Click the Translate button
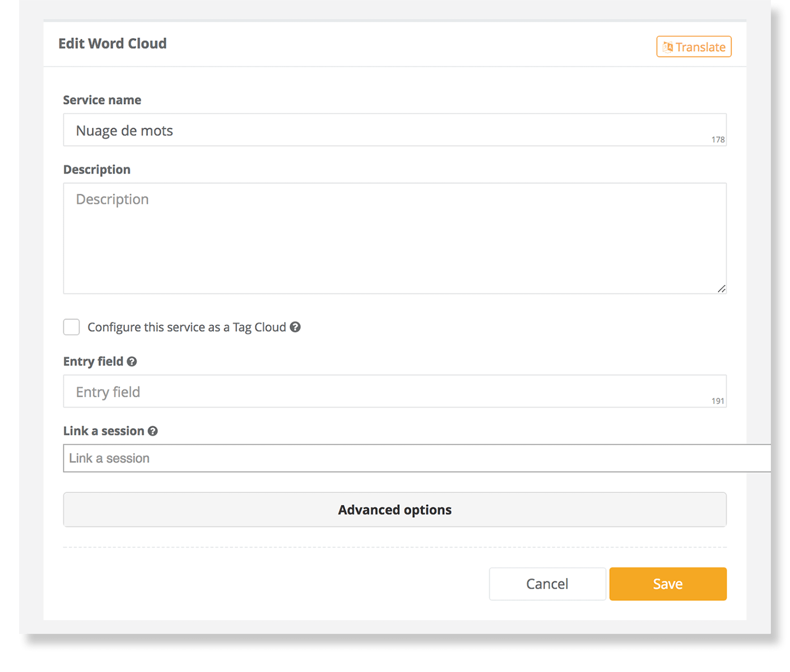 point(694,47)
